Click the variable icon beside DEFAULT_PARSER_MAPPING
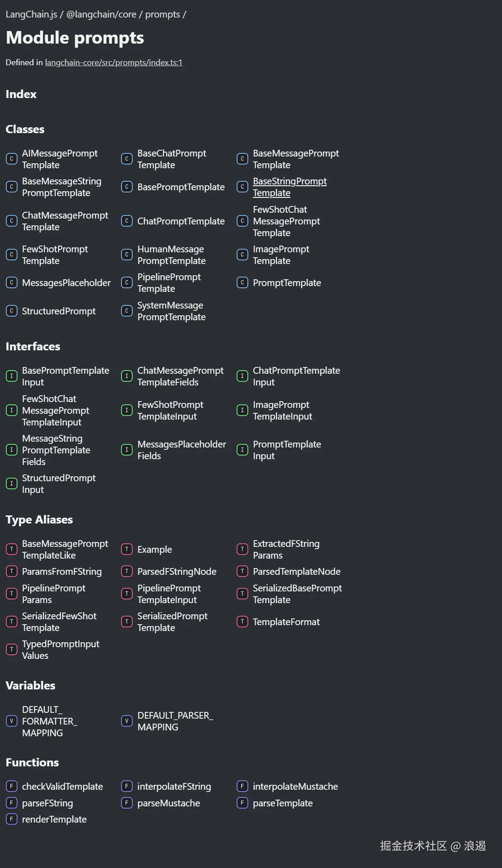This screenshot has height=868, width=502. 127,721
